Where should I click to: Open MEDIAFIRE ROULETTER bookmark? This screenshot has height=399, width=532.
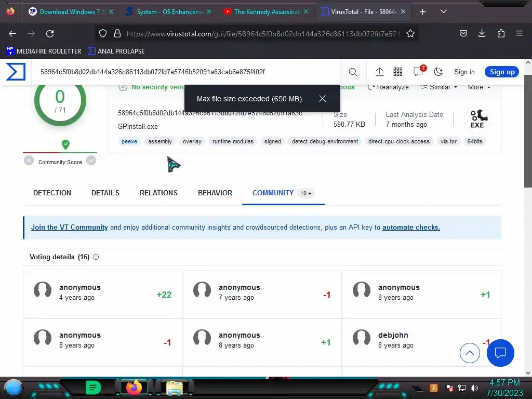(44, 51)
